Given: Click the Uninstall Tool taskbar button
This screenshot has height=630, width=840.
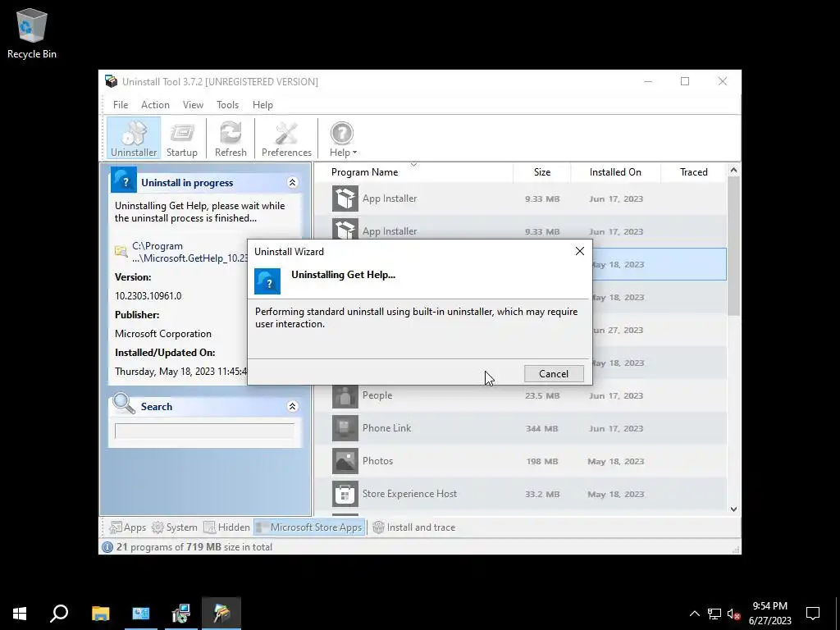Looking at the screenshot, I should click(x=221, y=614).
